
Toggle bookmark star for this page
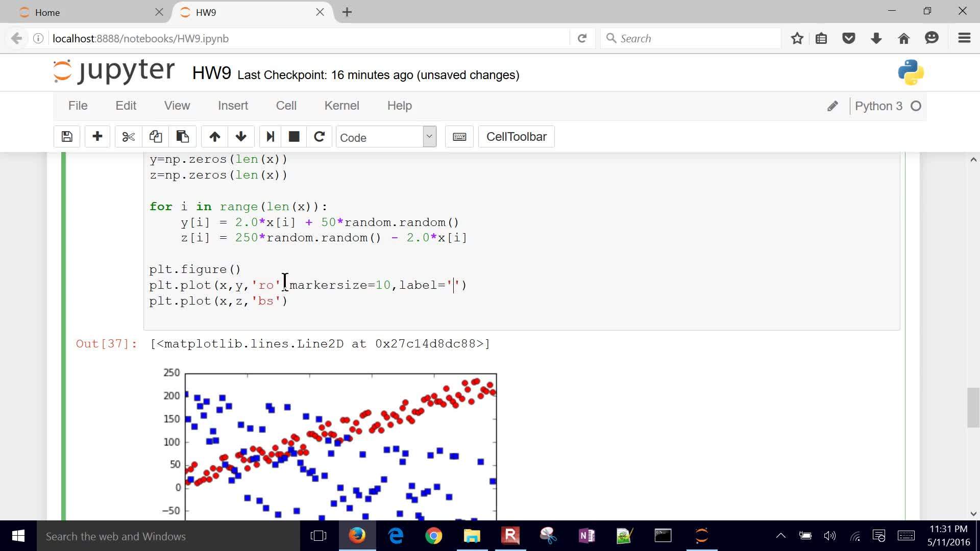tap(797, 38)
